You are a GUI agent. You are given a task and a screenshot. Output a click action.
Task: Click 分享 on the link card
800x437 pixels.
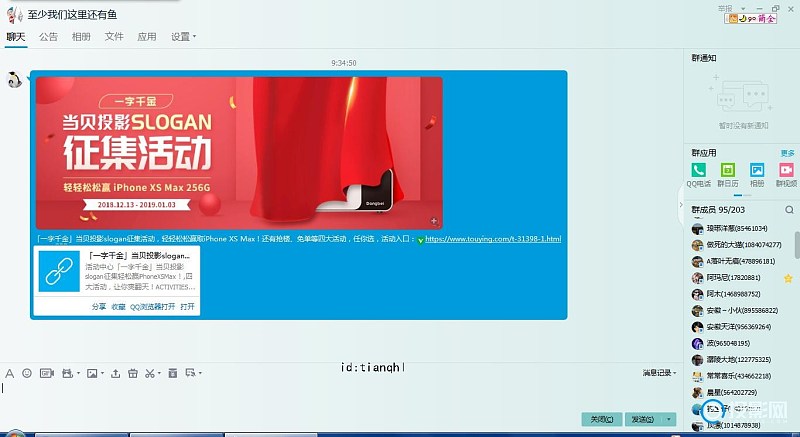(98, 306)
